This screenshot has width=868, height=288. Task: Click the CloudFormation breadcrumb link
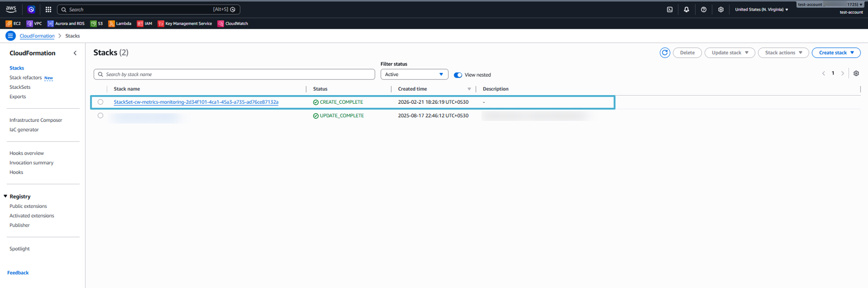[x=37, y=36]
